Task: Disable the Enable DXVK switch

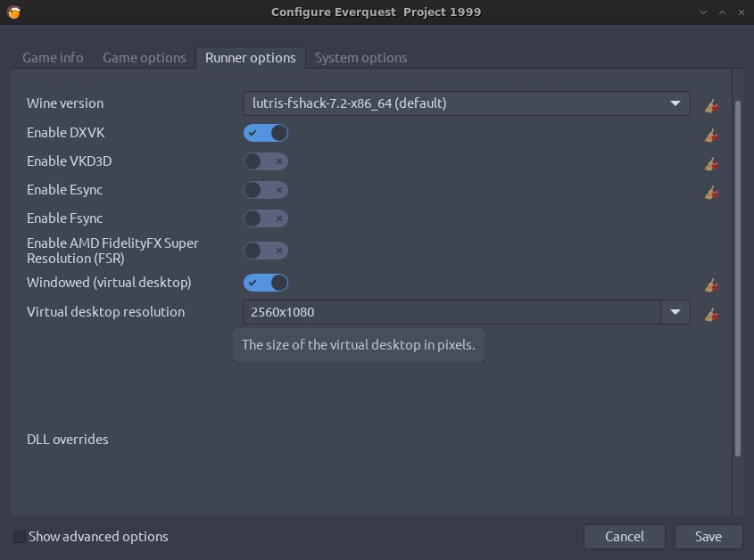Action: pyautogui.click(x=266, y=133)
